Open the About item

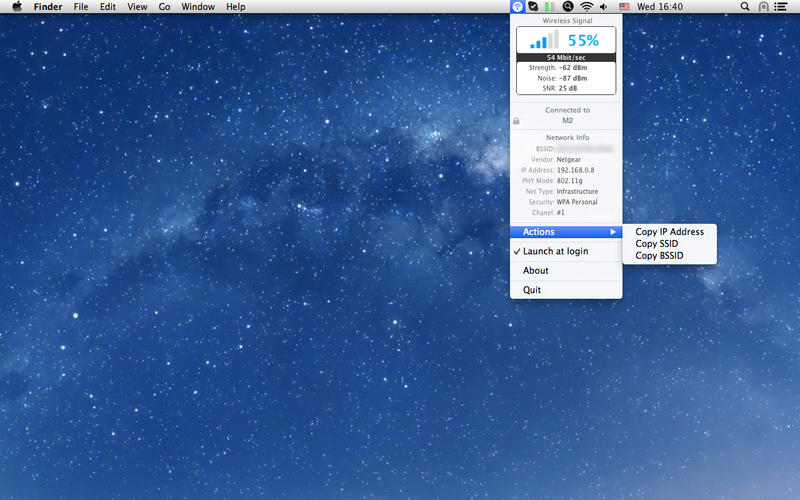click(x=536, y=270)
